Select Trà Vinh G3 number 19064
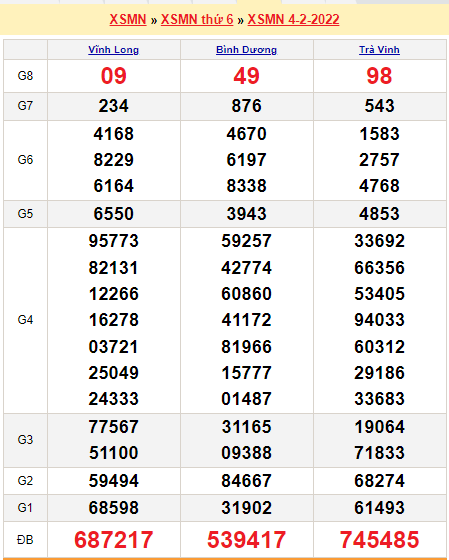449x560 pixels. (x=379, y=427)
